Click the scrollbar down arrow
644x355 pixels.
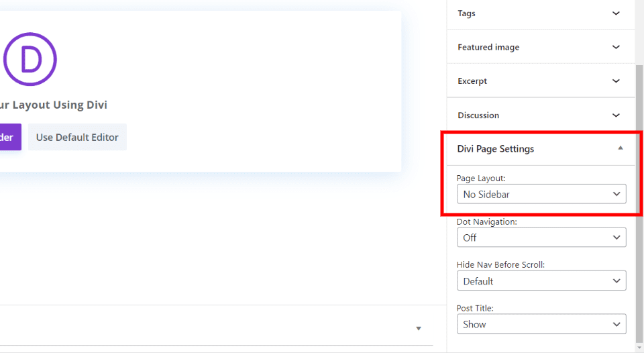[x=639, y=348]
